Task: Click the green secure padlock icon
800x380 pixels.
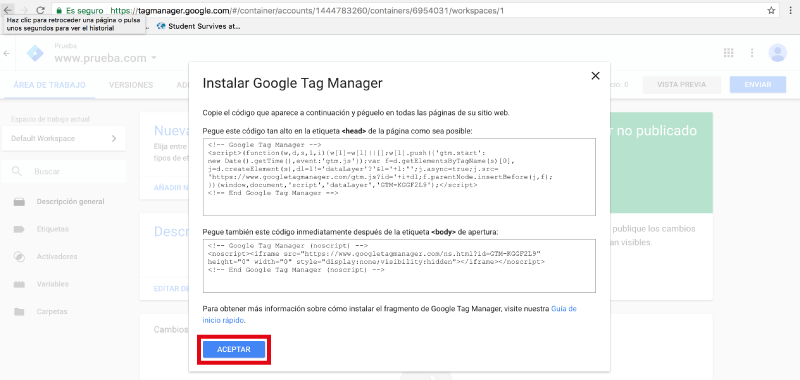Action: pyautogui.click(x=59, y=10)
